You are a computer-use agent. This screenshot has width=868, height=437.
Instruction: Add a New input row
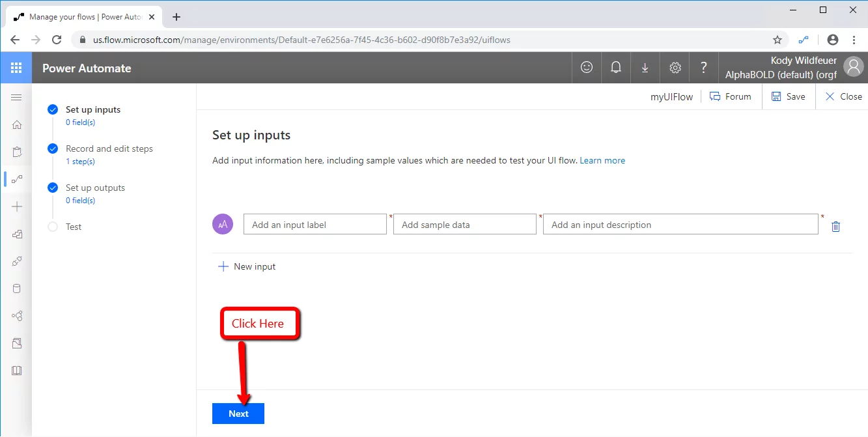tap(247, 266)
